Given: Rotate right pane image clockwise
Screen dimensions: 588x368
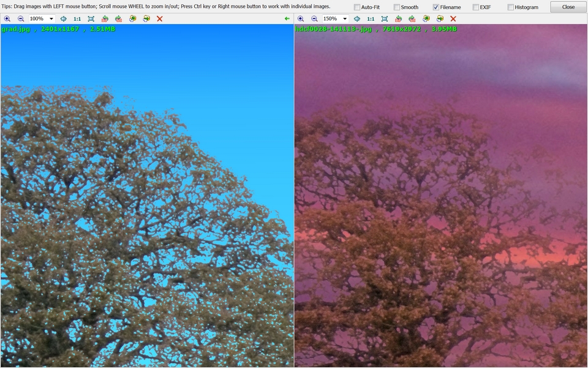Looking at the screenshot, I should click(412, 19).
